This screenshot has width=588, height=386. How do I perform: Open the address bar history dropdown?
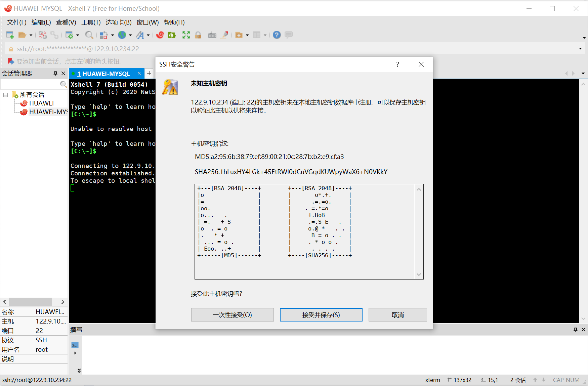(580, 49)
